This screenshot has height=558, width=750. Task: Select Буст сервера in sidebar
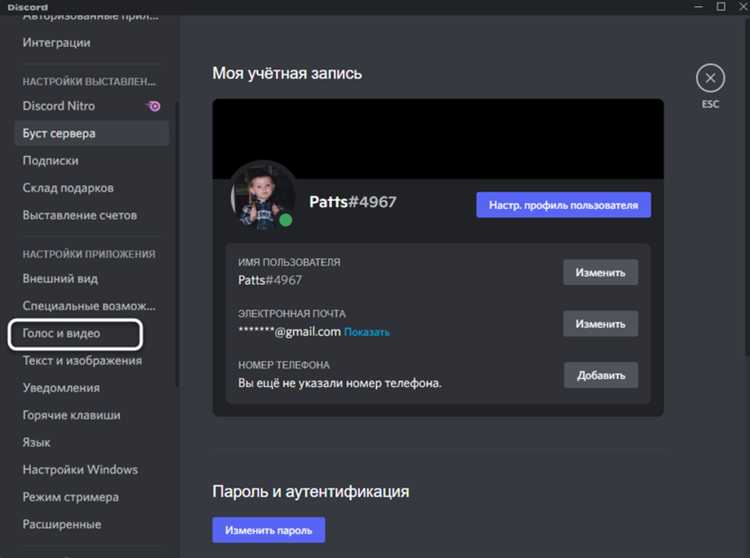91,133
